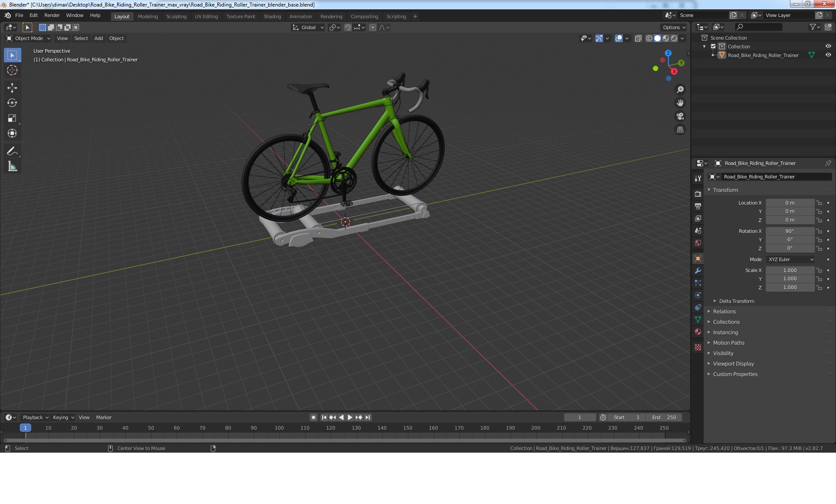Uncheck the Collection exclude checkbox
Image resolution: width=836 pixels, height=504 pixels.
click(x=713, y=47)
